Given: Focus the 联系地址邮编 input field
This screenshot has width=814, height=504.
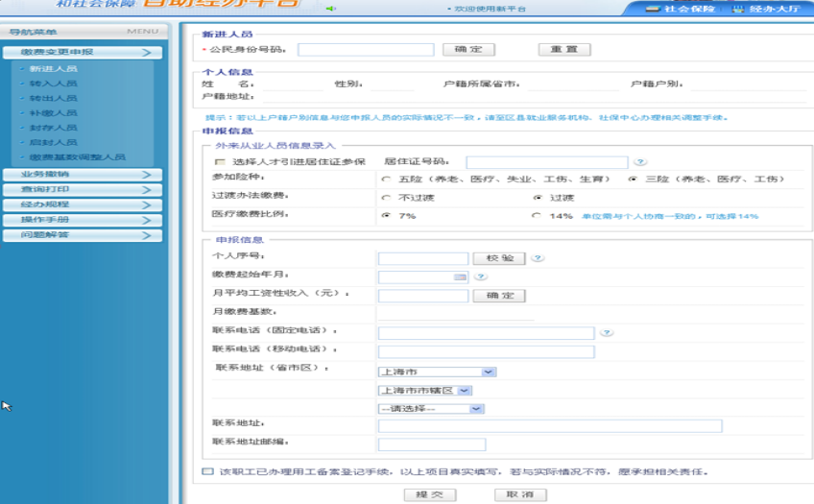Looking at the screenshot, I should click(432, 444).
